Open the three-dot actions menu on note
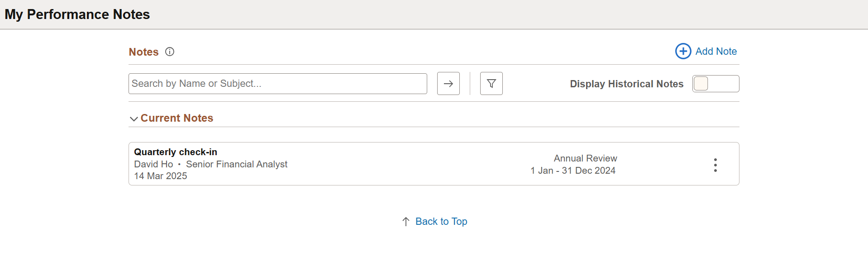The image size is (868, 280). pos(715,165)
